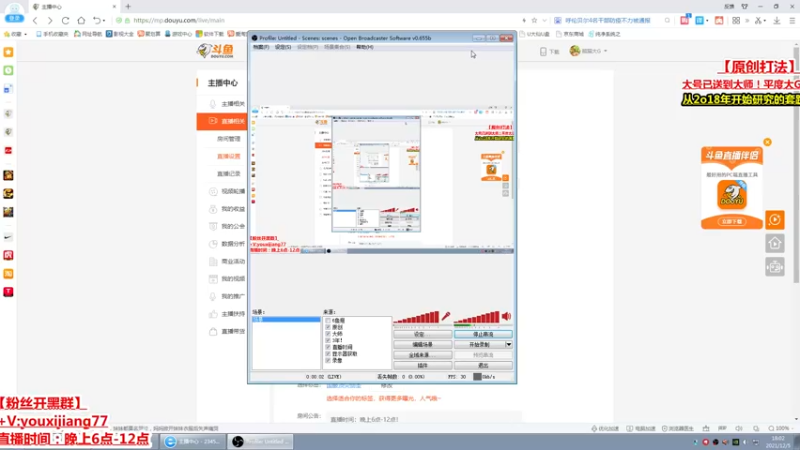Click the floating home icon on right edge

pos(774,243)
